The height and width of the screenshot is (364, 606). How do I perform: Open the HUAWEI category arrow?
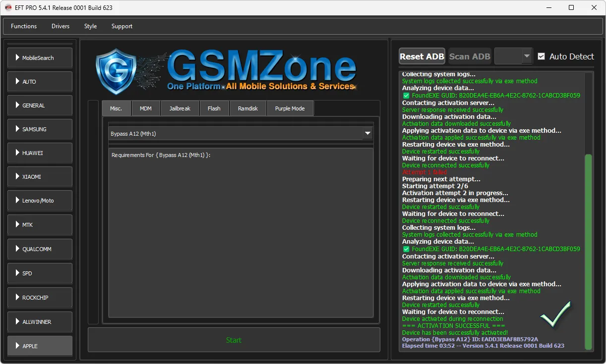pos(17,153)
